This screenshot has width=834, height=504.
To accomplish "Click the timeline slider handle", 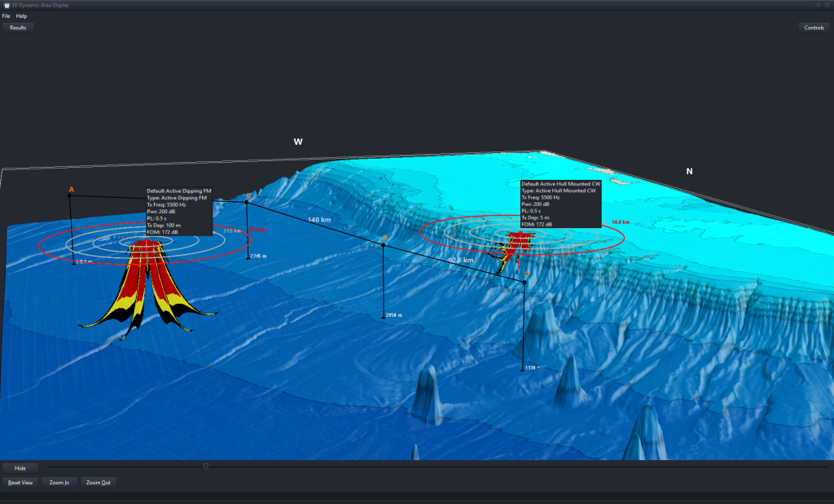I will tap(205, 467).
